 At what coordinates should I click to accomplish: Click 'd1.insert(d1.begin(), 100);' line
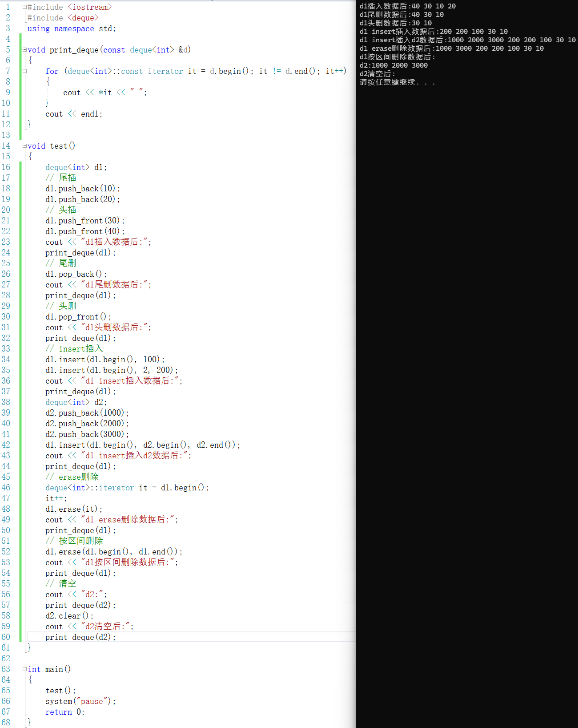(105, 360)
